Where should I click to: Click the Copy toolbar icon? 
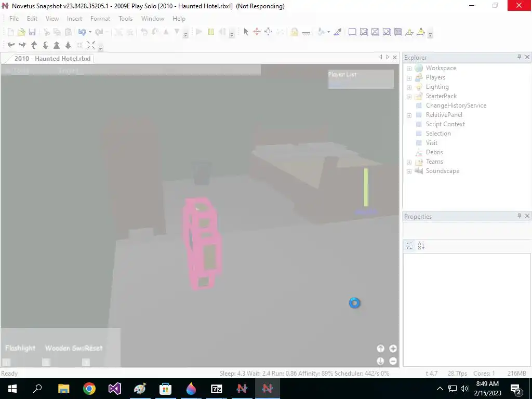(x=57, y=32)
